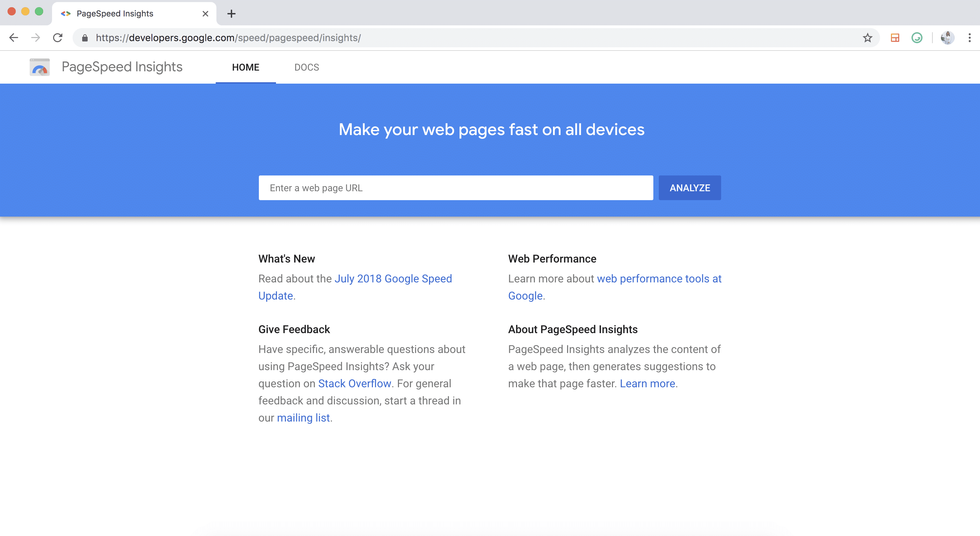Click the Web Performance heading
The width and height of the screenshot is (980, 536).
pos(552,259)
